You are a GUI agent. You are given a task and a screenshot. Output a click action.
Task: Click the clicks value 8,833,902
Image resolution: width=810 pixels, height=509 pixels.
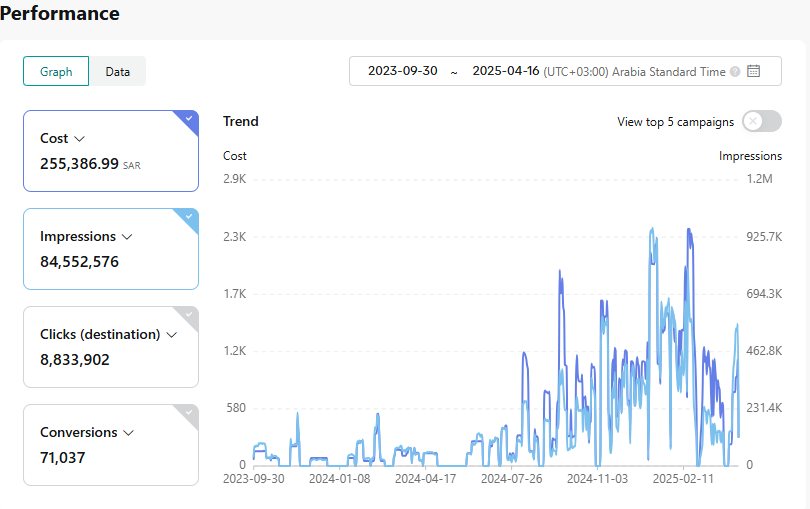(x=75, y=360)
